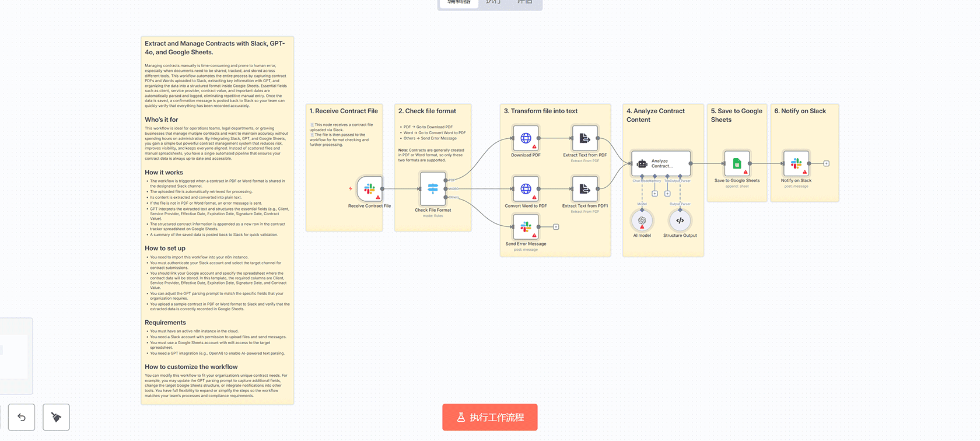
Task: Open the Analyze Contract agent node
Action: click(661, 164)
